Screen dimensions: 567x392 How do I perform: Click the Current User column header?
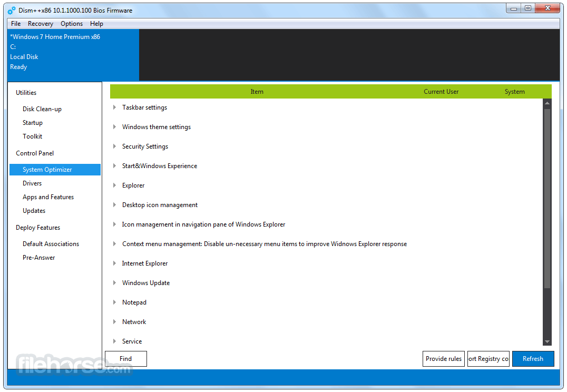click(x=441, y=92)
